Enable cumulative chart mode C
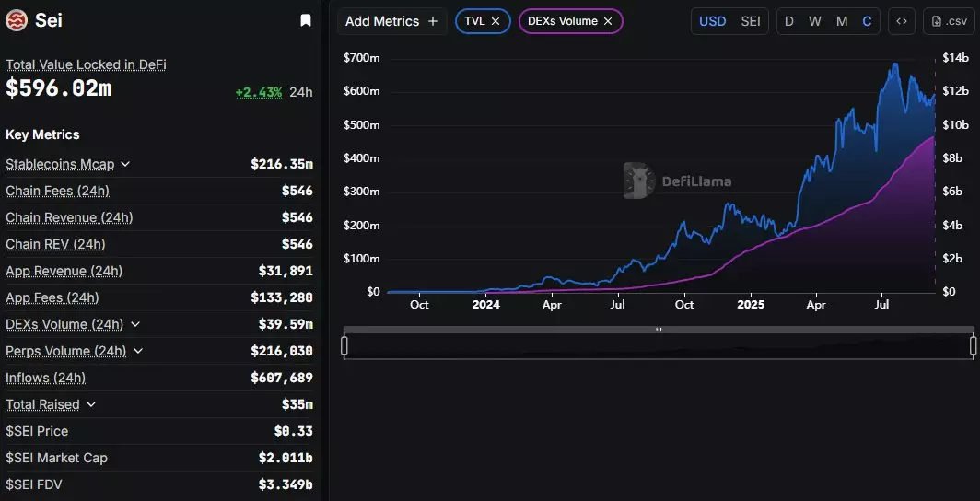Image resolution: width=980 pixels, height=501 pixels. [867, 21]
